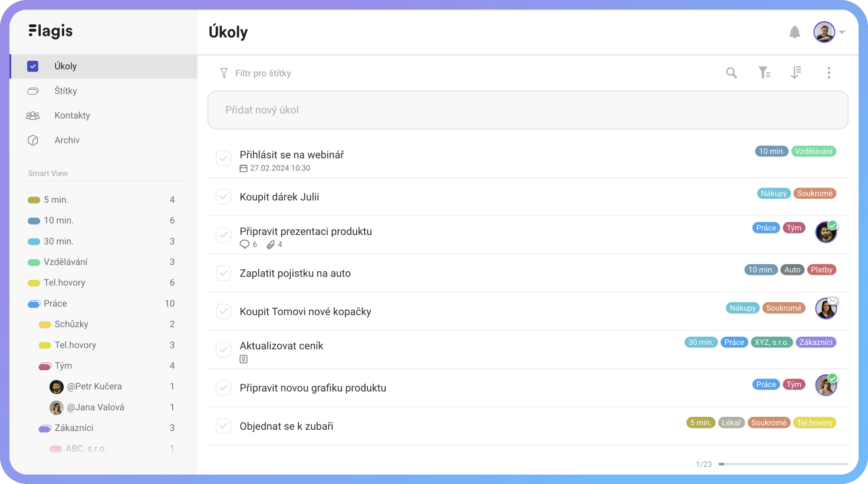Click the search magnifier icon
Viewport: 868px width, 484px height.
[732, 73]
